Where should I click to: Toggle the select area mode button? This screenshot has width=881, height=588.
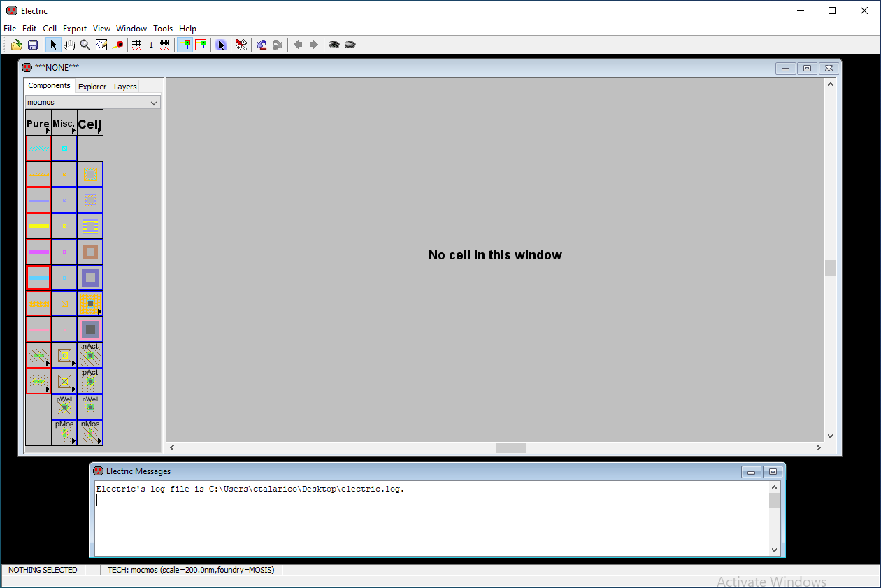201,45
